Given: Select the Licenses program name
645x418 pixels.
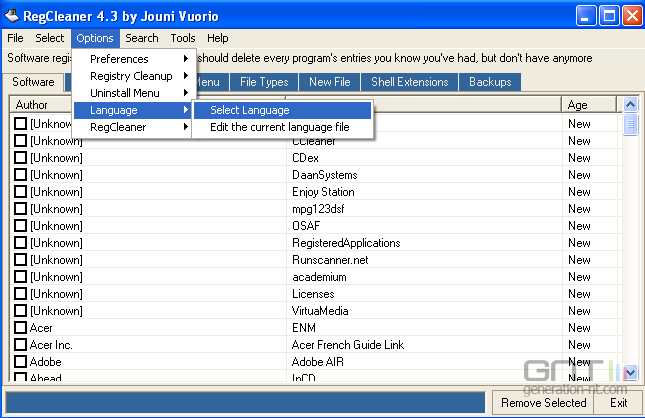Looking at the screenshot, I should pyautogui.click(x=313, y=294).
